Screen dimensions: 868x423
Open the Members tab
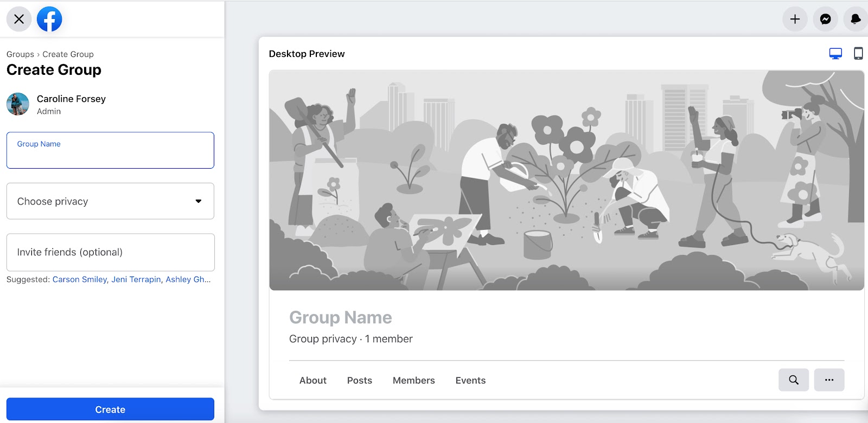414,380
